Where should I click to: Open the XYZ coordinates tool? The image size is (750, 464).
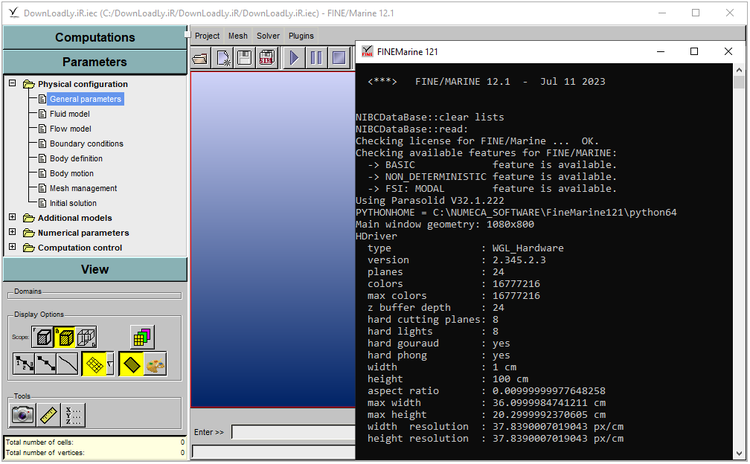coord(72,414)
